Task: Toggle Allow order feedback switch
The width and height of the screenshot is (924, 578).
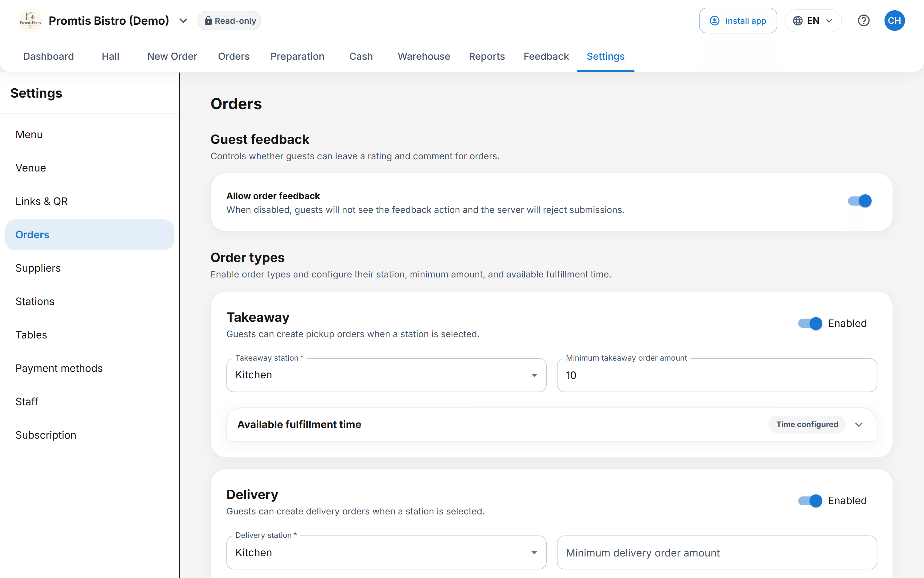Action: click(x=860, y=201)
